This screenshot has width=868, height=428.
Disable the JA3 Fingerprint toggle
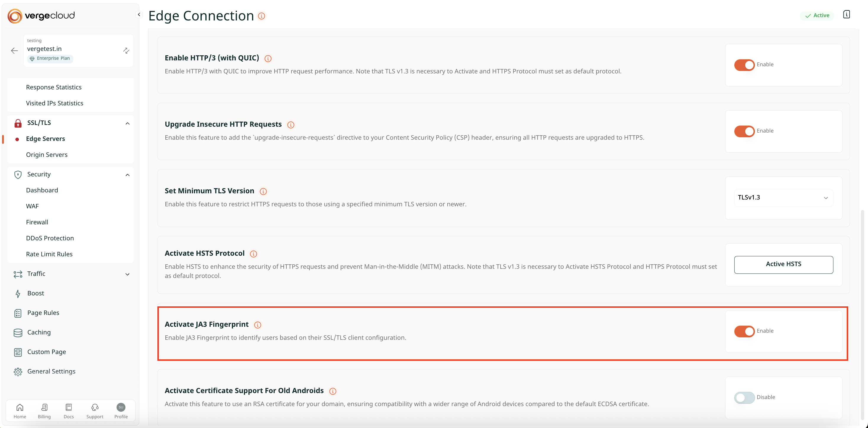point(744,331)
